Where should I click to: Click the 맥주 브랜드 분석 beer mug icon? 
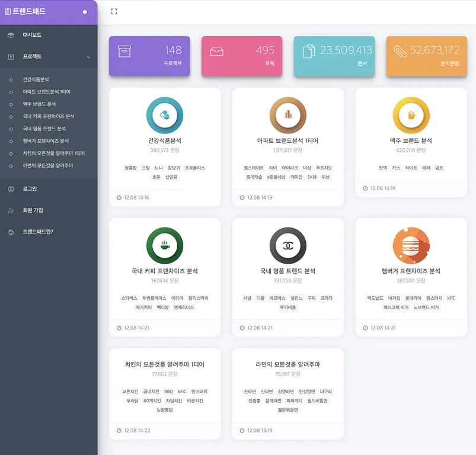(x=411, y=116)
